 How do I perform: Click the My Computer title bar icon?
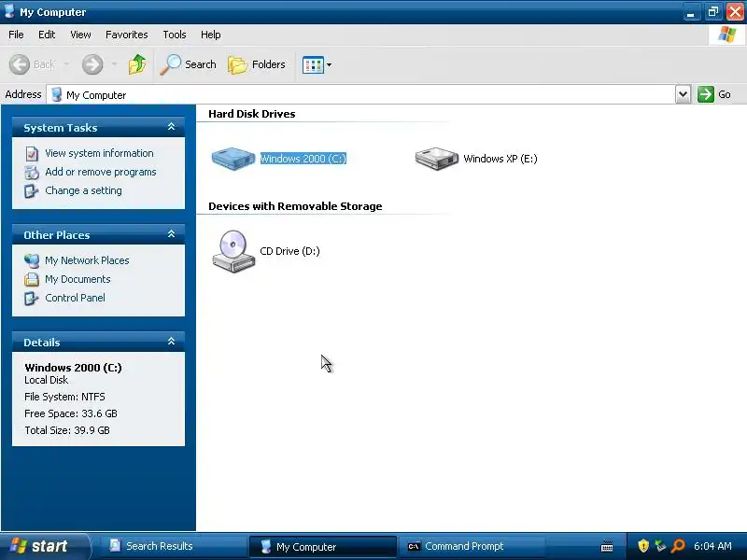[9, 11]
